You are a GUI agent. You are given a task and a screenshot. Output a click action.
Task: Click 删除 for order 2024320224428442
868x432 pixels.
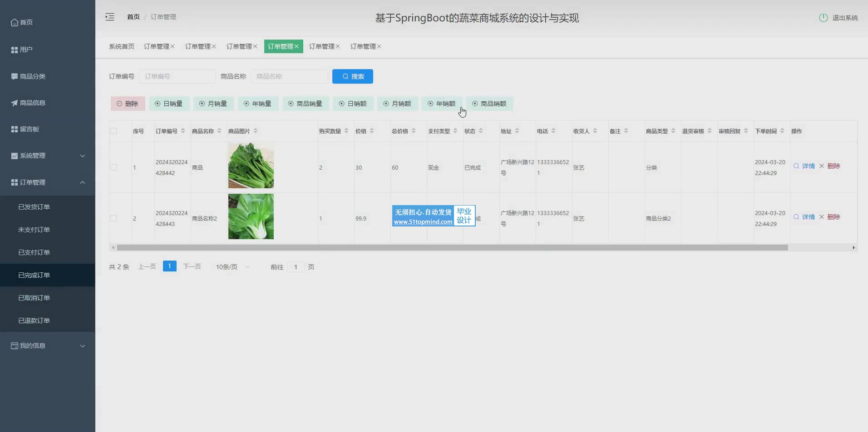coord(830,166)
